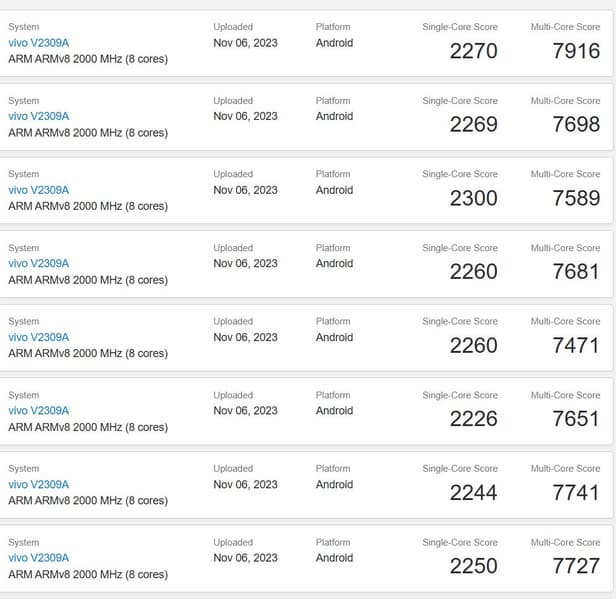Open vivo V2309A link with 7681 multi-core score
This screenshot has height=599, width=616.
pos(38,264)
